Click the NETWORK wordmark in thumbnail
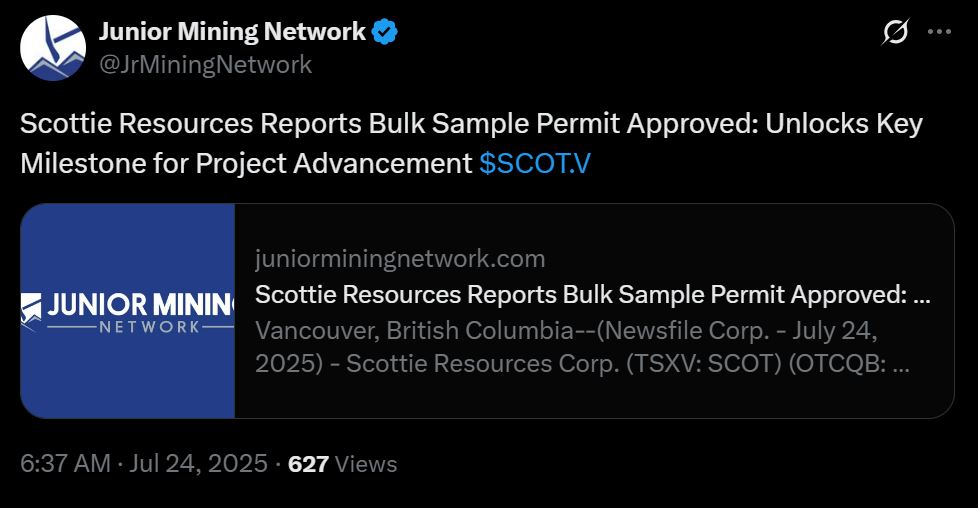This screenshot has width=978, height=508. click(x=150, y=328)
